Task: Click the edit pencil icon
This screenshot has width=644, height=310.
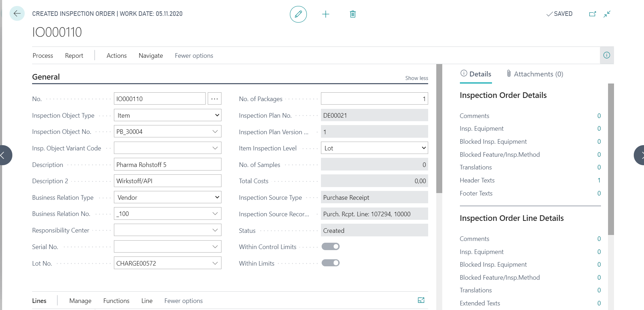Action: (298, 14)
